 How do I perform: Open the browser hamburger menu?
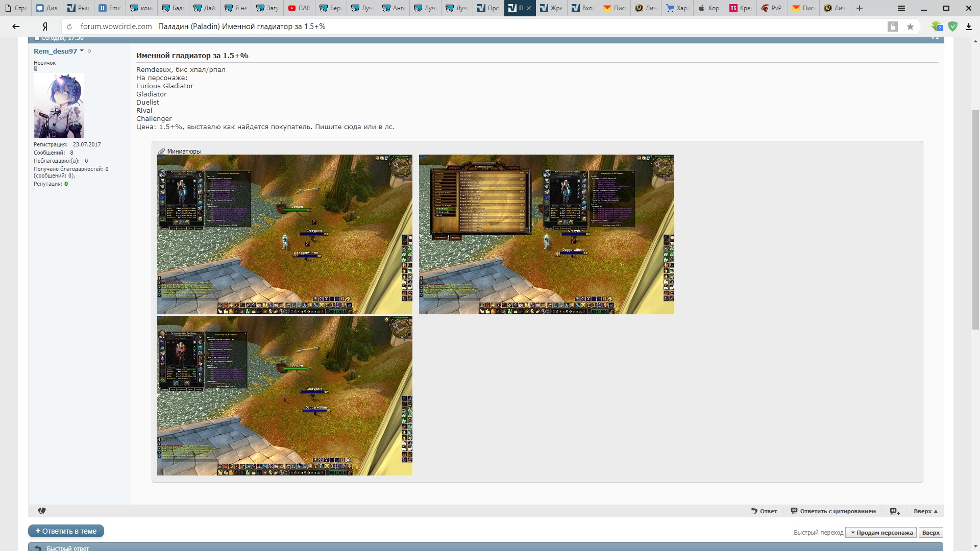coord(901,8)
